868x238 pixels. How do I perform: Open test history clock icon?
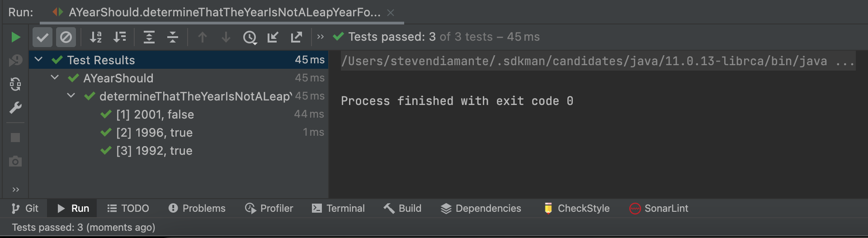(250, 37)
